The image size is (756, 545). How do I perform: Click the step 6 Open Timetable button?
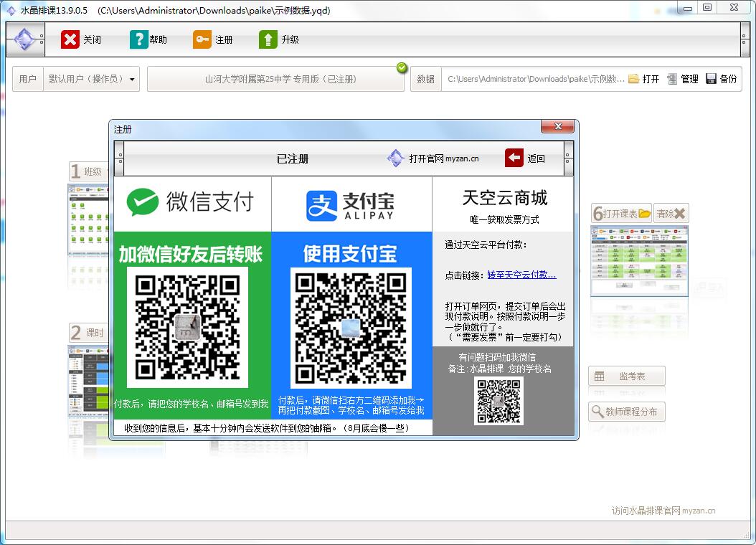click(621, 214)
